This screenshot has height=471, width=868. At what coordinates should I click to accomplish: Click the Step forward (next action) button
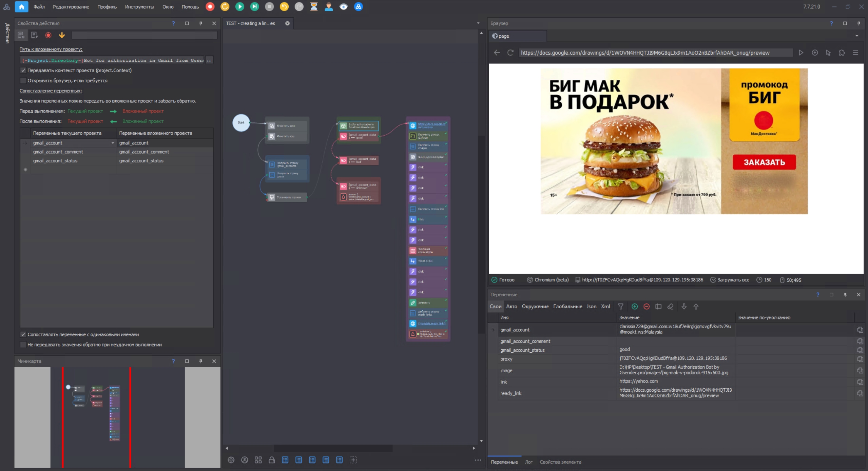(254, 7)
